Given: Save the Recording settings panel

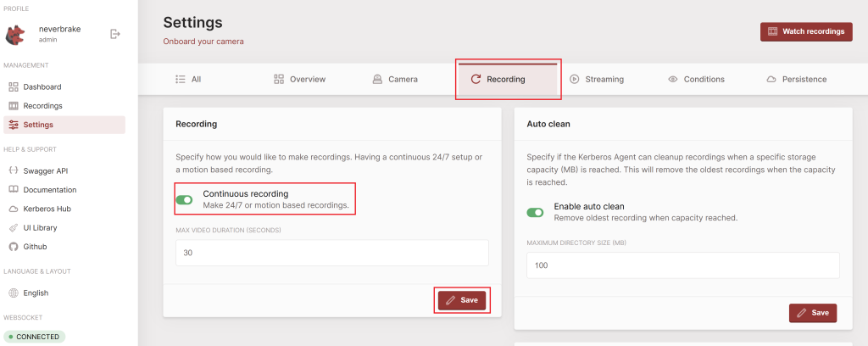Looking at the screenshot, I should (462, 300).
